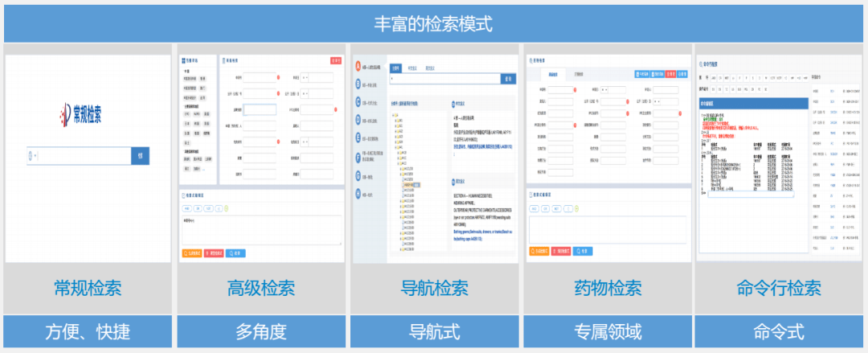Click the 专属领域 label box
The width and height of the screenshot is (868, 353).
click(x=608, y=332)
